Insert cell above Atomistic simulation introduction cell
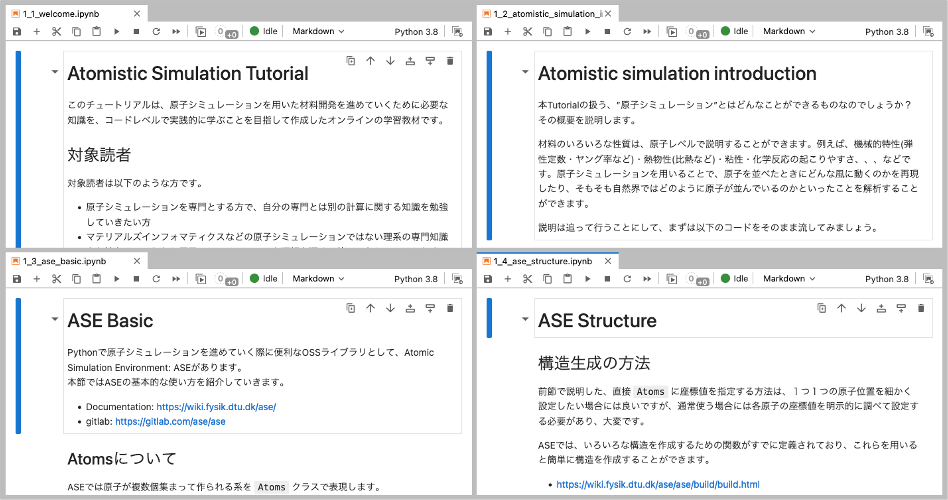Screen dimensions: 948x500 881,61
